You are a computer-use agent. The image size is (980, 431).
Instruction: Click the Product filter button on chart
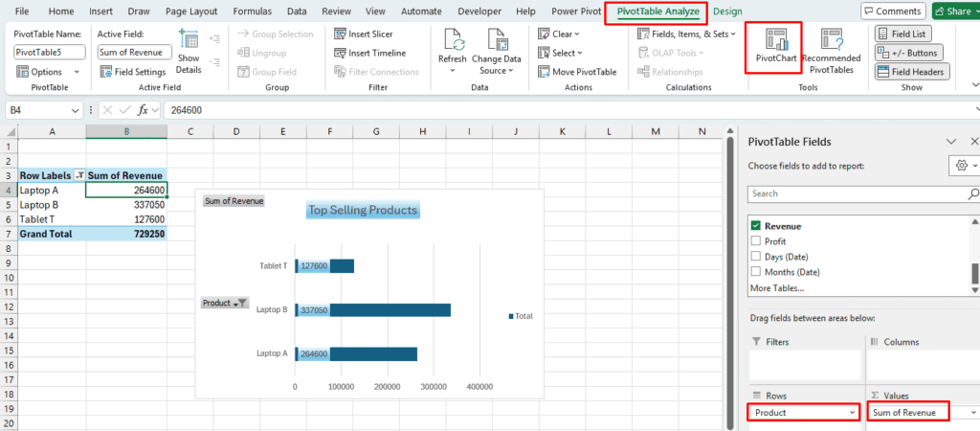tap(225, 303)
